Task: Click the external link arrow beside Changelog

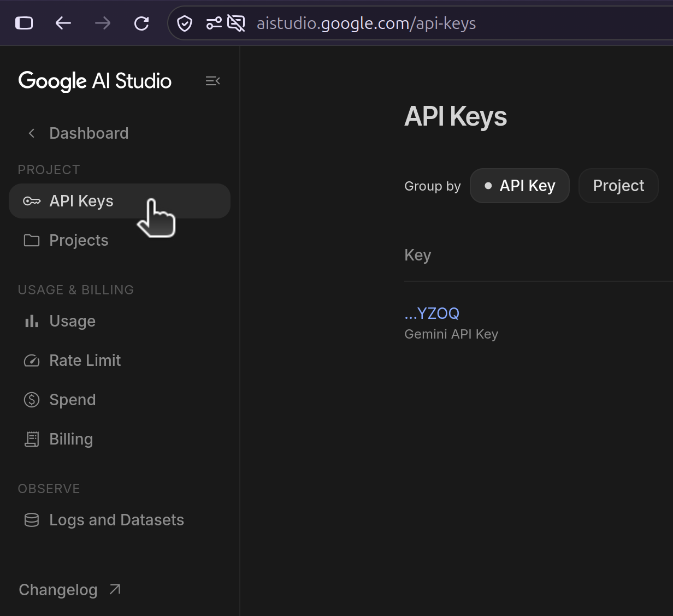Action: (115, 589)
